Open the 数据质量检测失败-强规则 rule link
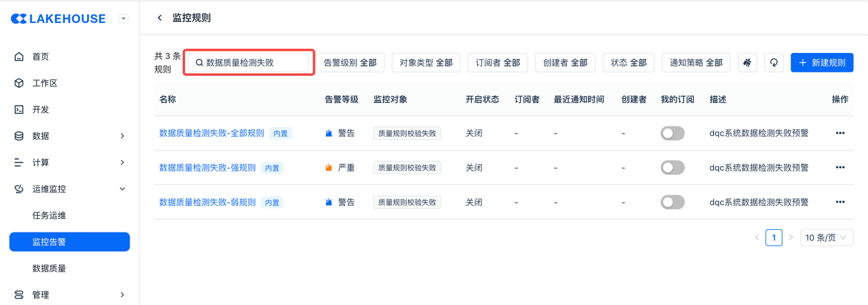 [208, 167]
